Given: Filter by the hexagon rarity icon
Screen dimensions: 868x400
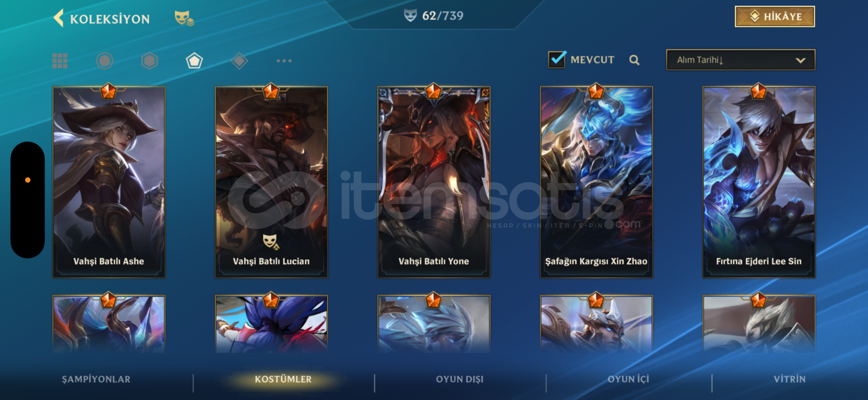Looking at the screenshot, I should click(x=149, y=61).
